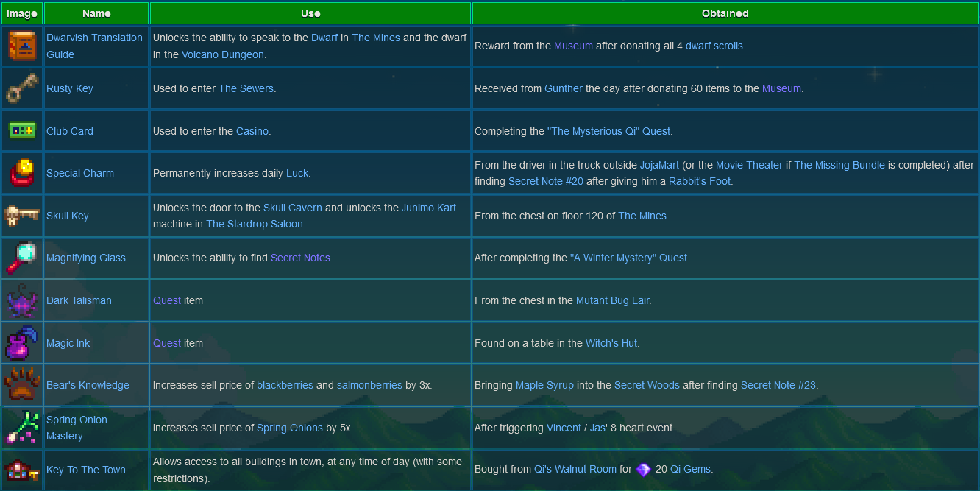Open "A Winter Mystery" Quest link
This screenshot has width=980, height=491.
point(628,258)
